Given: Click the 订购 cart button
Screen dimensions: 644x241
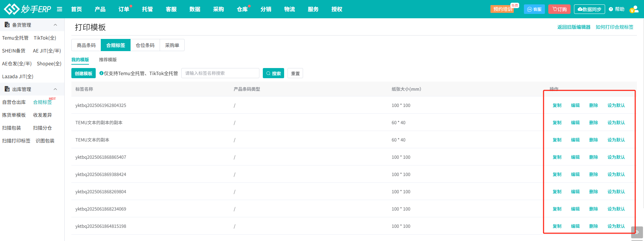Looking at the screenshot, I should click(x=559, y=9).
